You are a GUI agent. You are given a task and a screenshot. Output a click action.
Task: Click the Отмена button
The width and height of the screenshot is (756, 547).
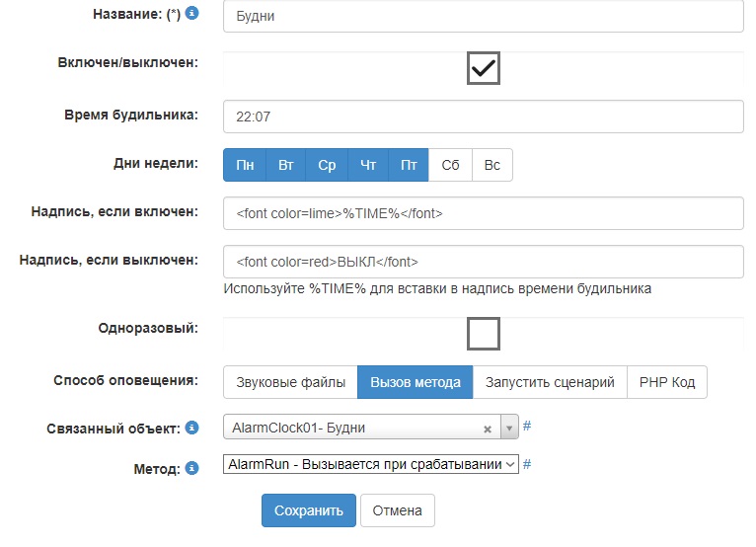click(398, 510)
